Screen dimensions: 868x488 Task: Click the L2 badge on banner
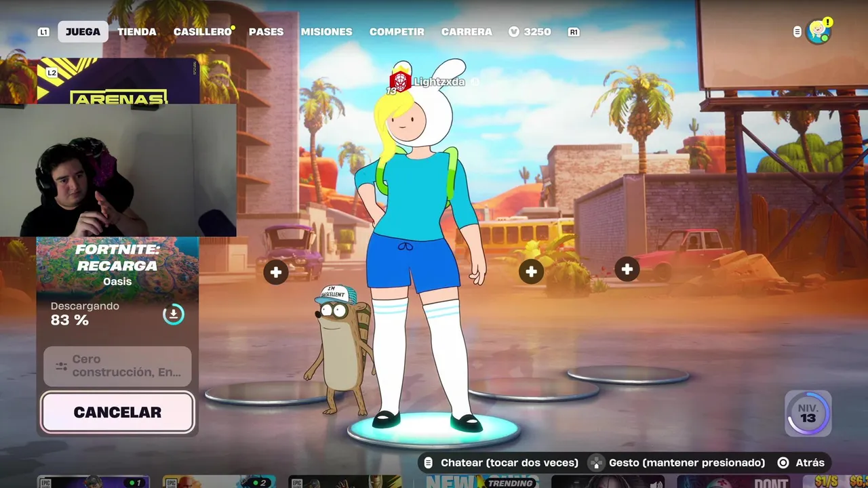point(52,73)
